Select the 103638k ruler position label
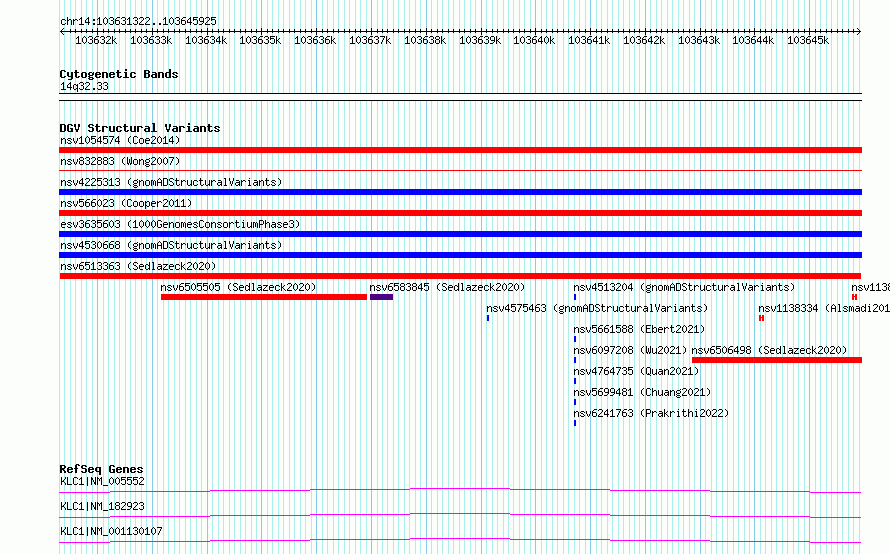890x554 pixels. (x=425, y=40)
